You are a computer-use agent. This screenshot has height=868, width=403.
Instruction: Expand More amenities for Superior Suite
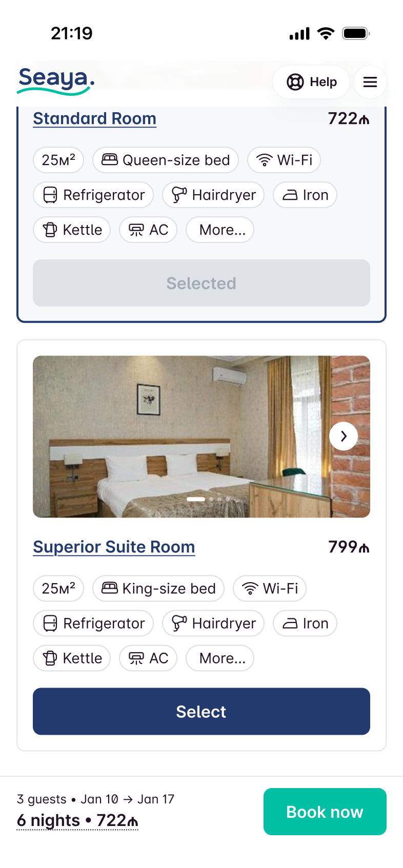[220, 658]
